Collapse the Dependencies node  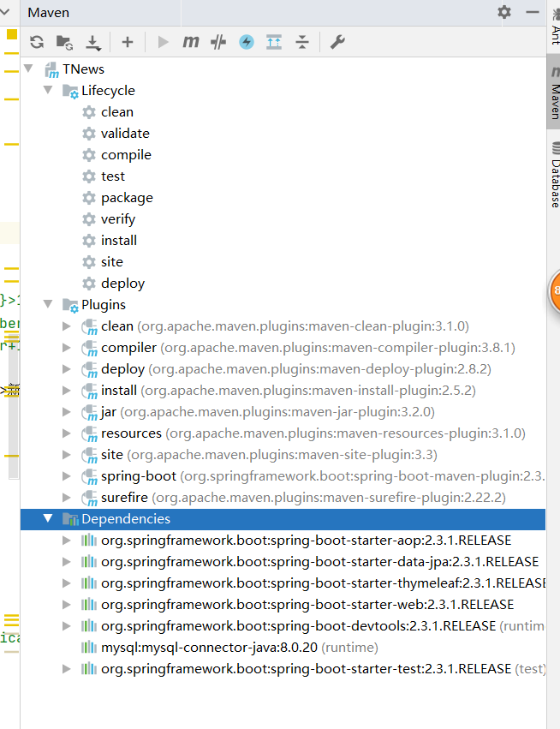pyautogui.click(x=48, y=518)
